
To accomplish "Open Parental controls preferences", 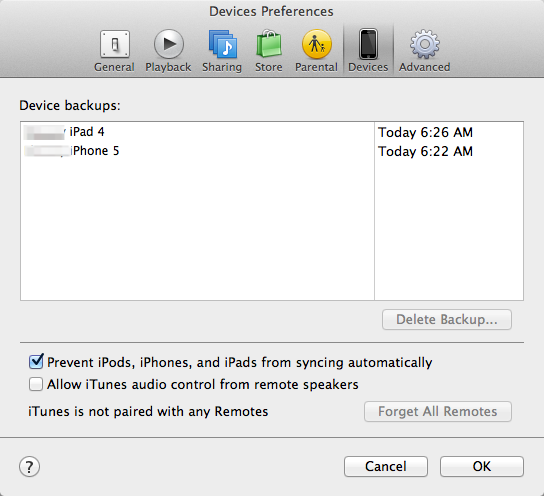I will [316, 51].
